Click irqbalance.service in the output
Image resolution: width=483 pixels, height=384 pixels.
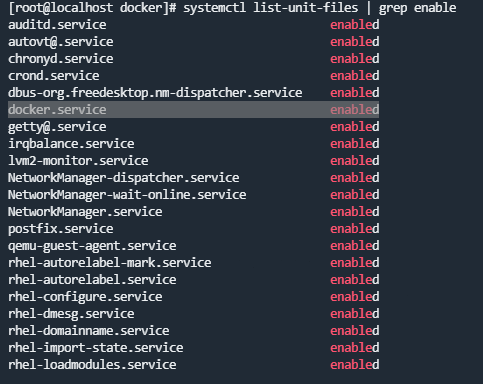click(71, 144)
